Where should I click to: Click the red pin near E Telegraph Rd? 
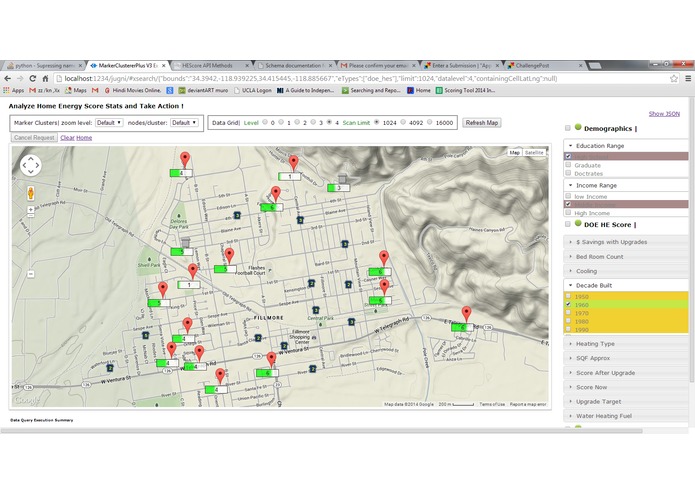coord(466,314)
